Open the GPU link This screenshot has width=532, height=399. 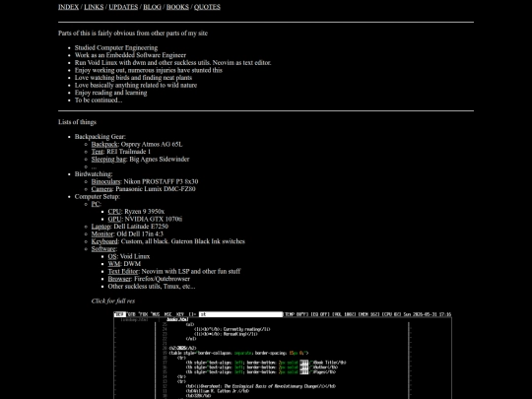(114, 219)
